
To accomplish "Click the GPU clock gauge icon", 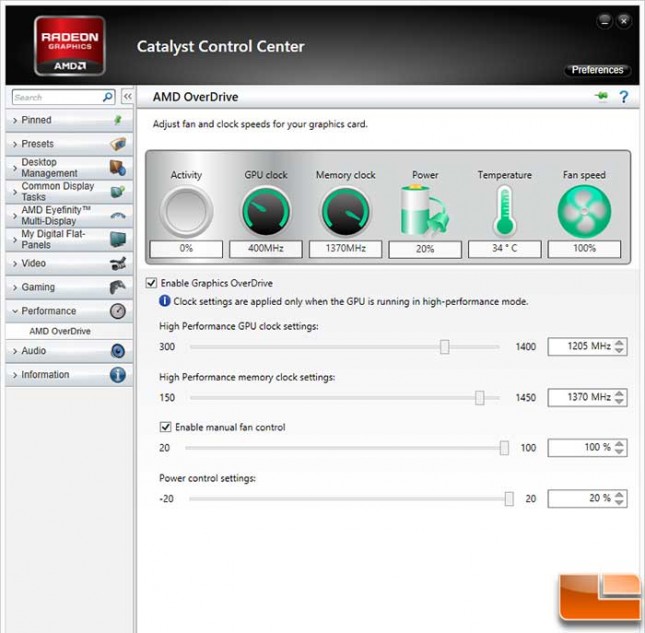I will point(266,211).
